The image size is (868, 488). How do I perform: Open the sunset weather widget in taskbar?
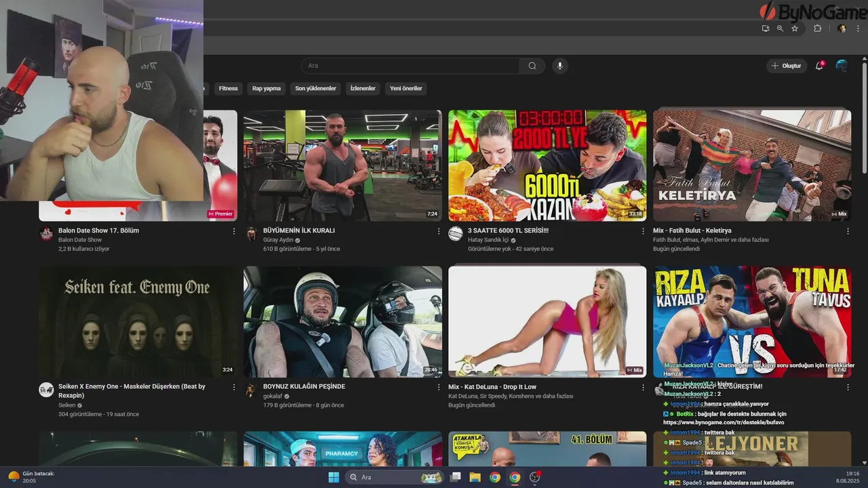[32, 477]
